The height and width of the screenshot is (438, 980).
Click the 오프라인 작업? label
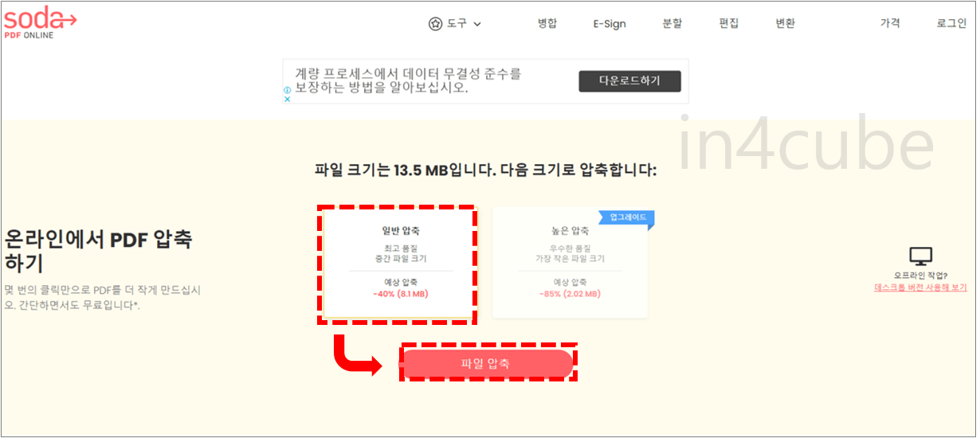coord(920,276)
